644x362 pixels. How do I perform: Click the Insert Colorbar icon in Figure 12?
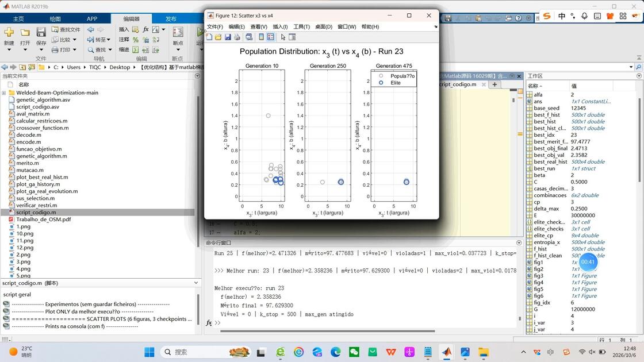[x=261, y=37]
